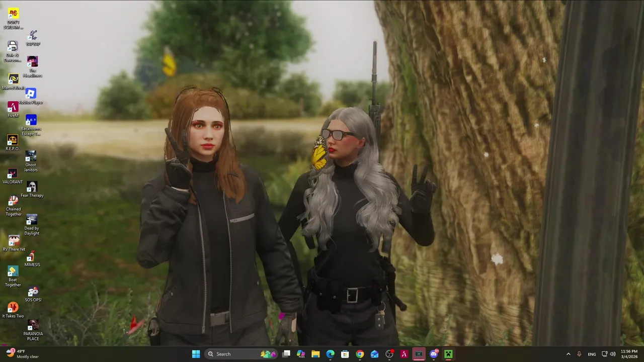Select Chained Together desktop icon
This screenshot has width=644, height=362.
pyautogui.click(x=13, y=206)
